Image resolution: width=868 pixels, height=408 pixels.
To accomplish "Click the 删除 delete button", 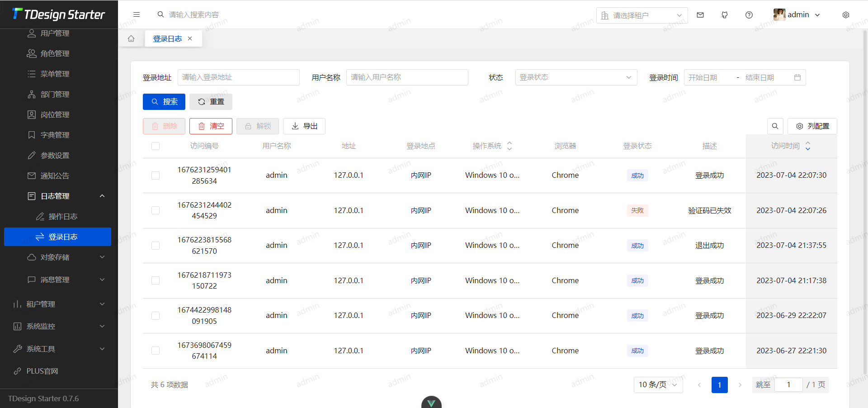I will [164, 126].
